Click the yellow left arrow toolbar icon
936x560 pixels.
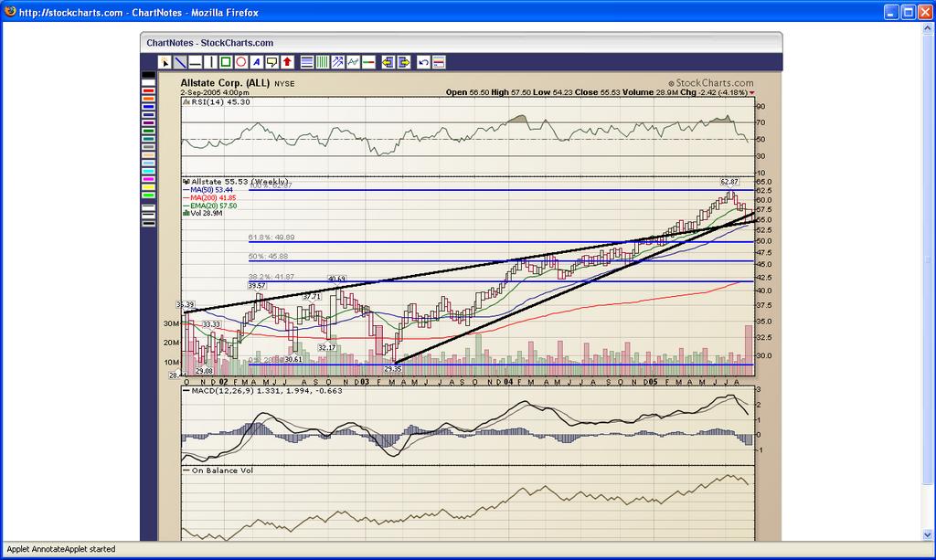pyautogui.click(x=388, y=62)
